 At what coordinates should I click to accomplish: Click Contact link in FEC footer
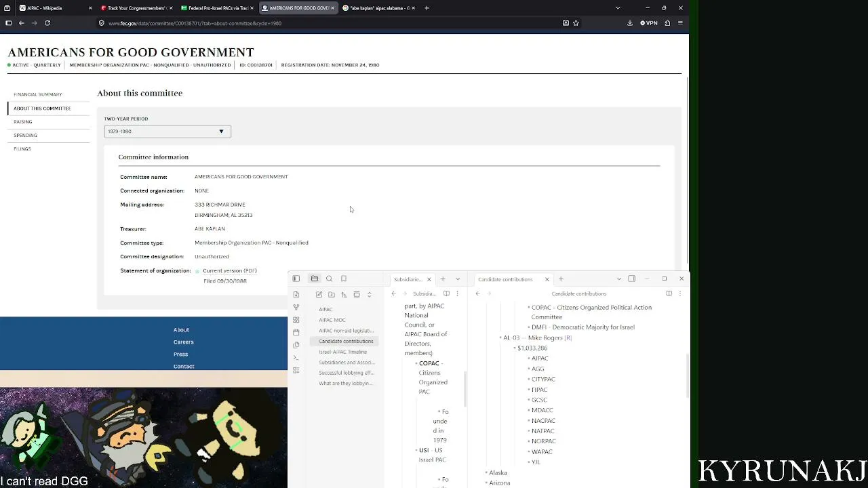tap(184, 367)
